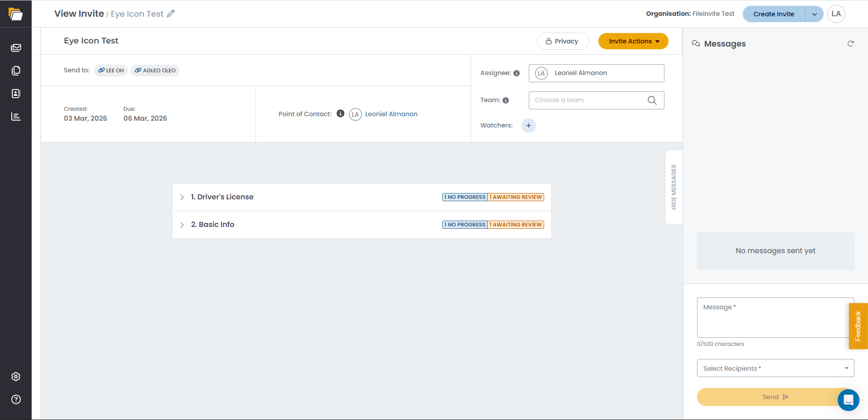Open settings gear in sidebar
This screenshot has width=868, height=420.
point(16,377)
